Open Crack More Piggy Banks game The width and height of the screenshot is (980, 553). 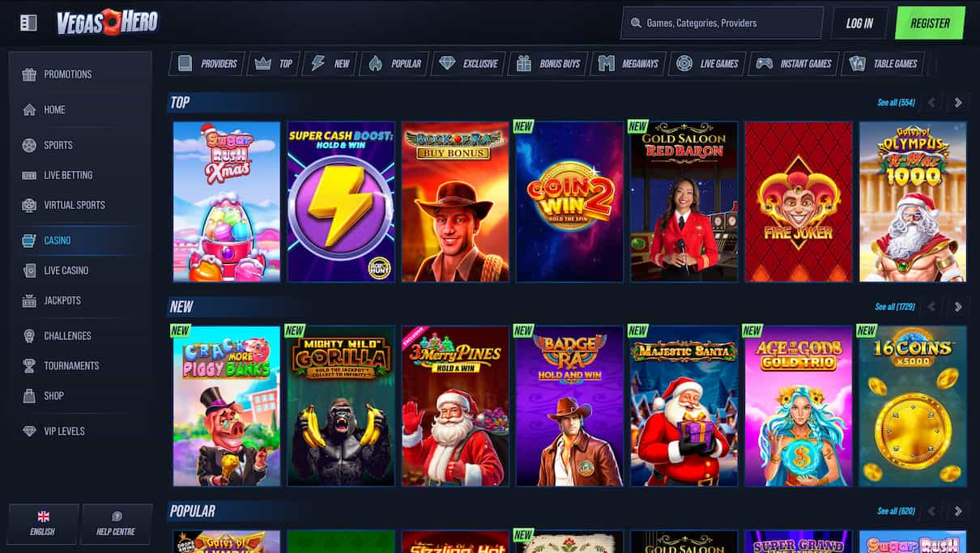point(227,406)
